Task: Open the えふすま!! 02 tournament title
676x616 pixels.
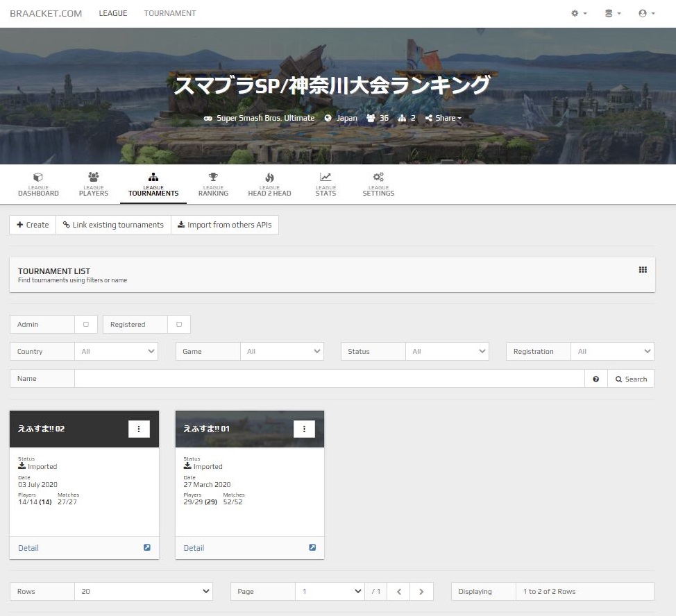Action: pos(41,429)
